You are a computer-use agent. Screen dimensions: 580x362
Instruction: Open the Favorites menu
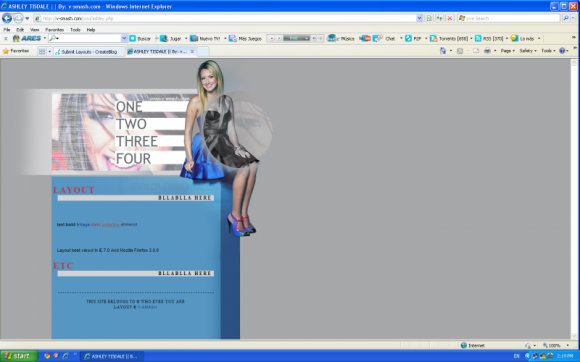tap(54, 30)
